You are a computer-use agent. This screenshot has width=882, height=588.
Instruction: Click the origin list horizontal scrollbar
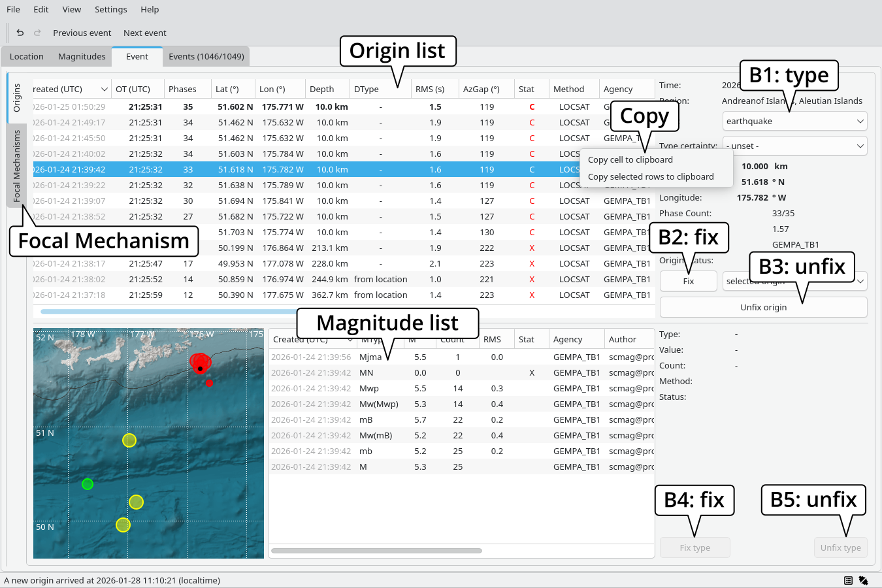(x=163, y=312)
